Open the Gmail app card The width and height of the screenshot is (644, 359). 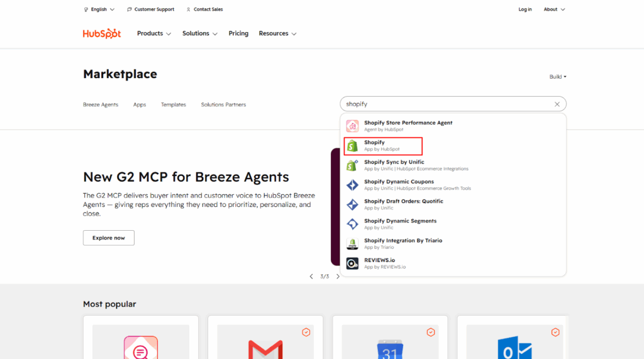point(265,340)
